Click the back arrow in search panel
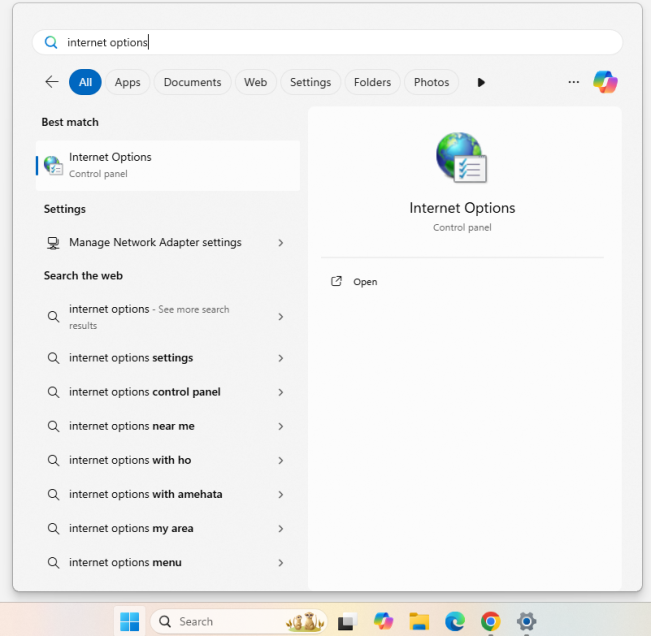The width and height of the screenshot is (651, 636). point(52,82)
